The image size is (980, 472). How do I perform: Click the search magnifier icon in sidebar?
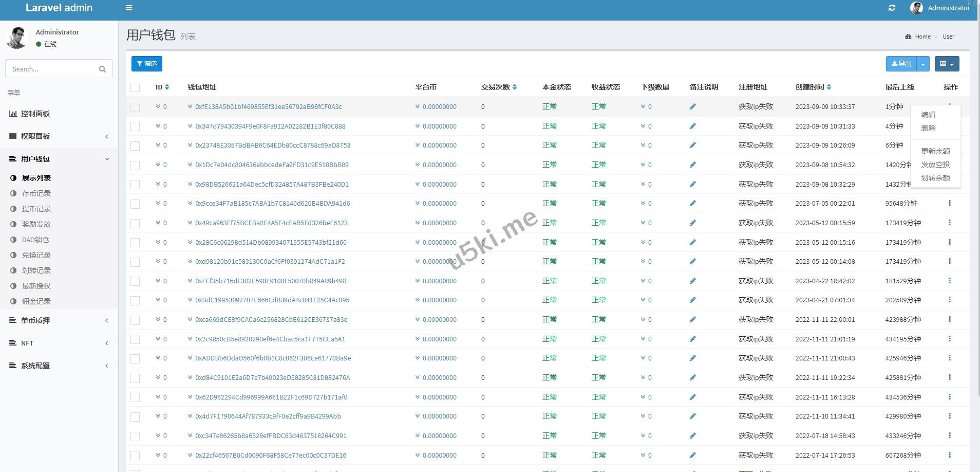pos(102,69)
